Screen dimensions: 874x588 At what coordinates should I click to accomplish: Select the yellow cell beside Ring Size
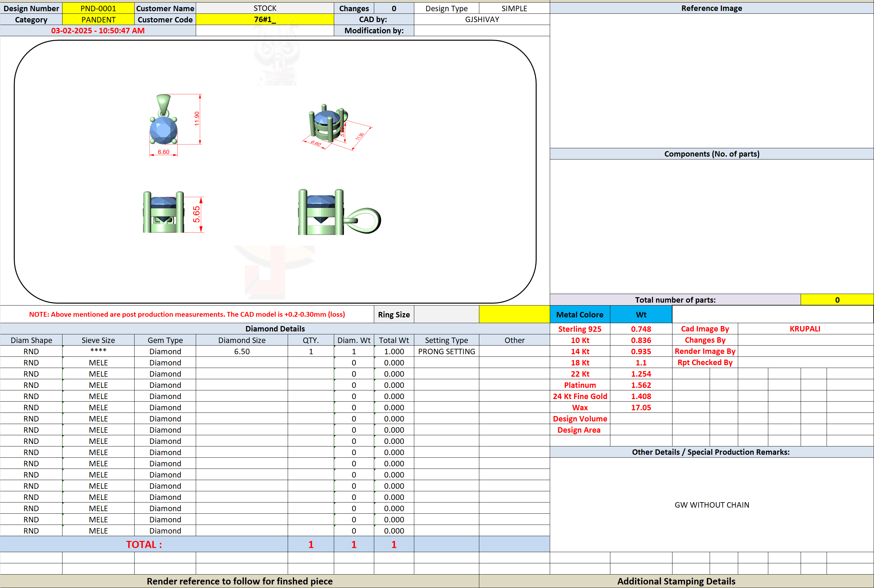(x=514, y=314)
